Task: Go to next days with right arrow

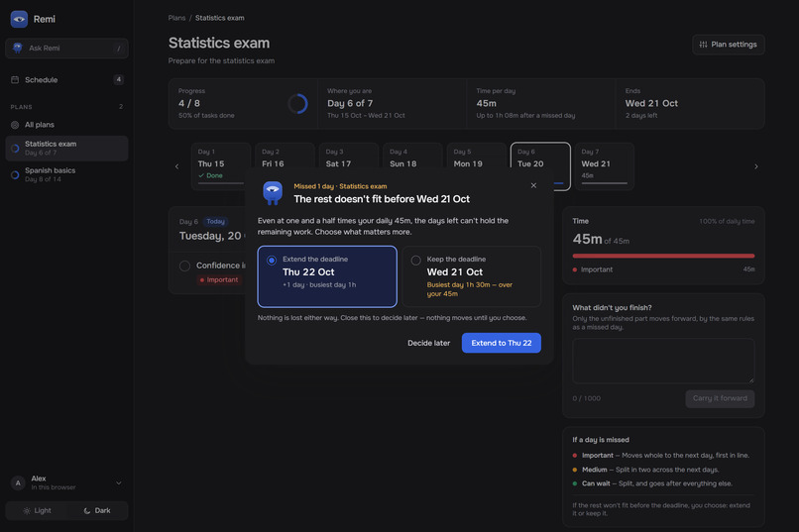Action: click(x=755, y=166)
